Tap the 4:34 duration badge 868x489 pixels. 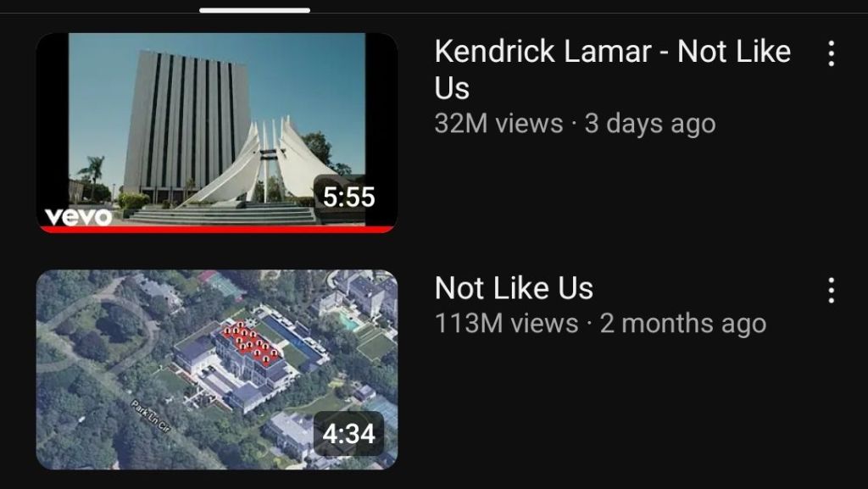pyautogui.click(x=348, y=433)
